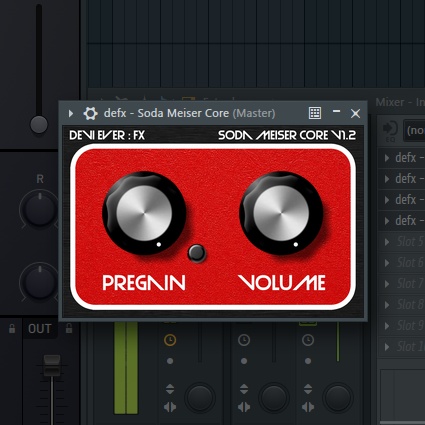Expand the Slot 7 effect arrow
Screen dimensions: 425x425
coord(387,284)
